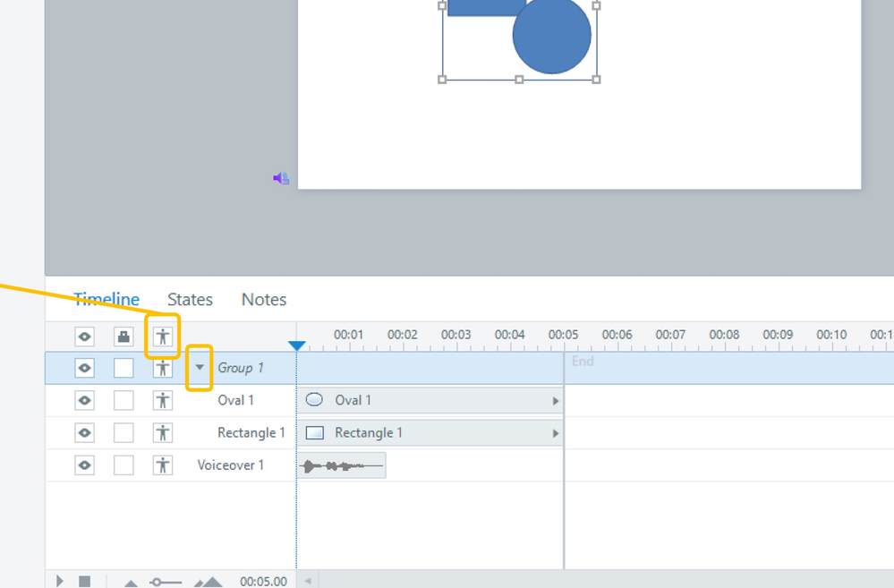Collapse the Group 1 disclosure triangle
This screenshot has width=894, height=588.
click(x=200, y=367)
